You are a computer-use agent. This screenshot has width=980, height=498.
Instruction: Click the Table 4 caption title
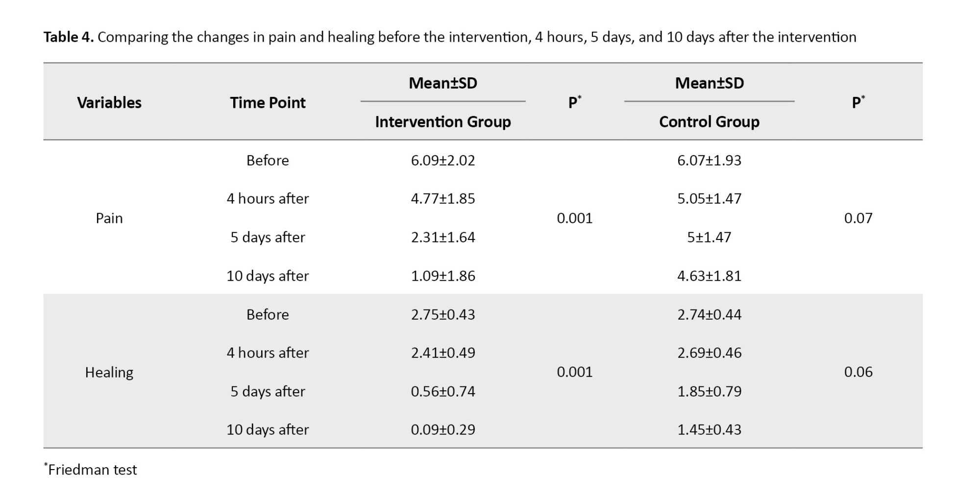point(449,37)
